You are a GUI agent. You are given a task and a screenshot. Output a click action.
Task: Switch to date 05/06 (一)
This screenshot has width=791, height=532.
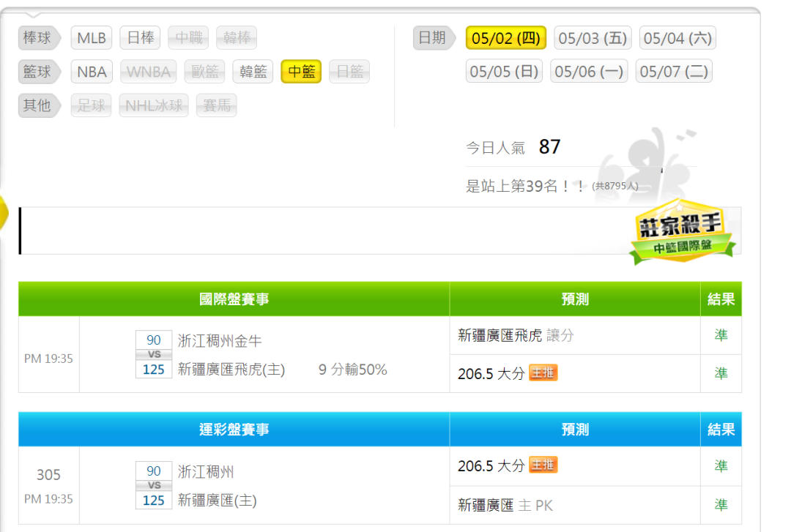point(589,71)
